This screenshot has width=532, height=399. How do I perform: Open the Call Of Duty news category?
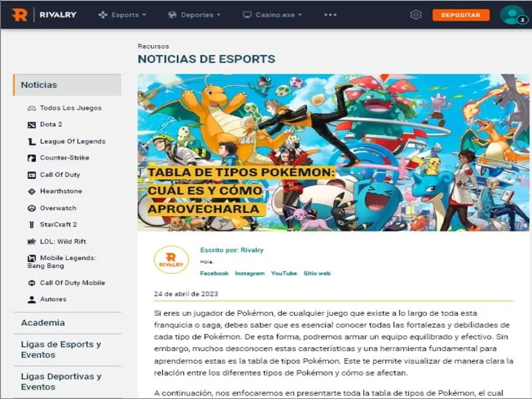[60, 175]
